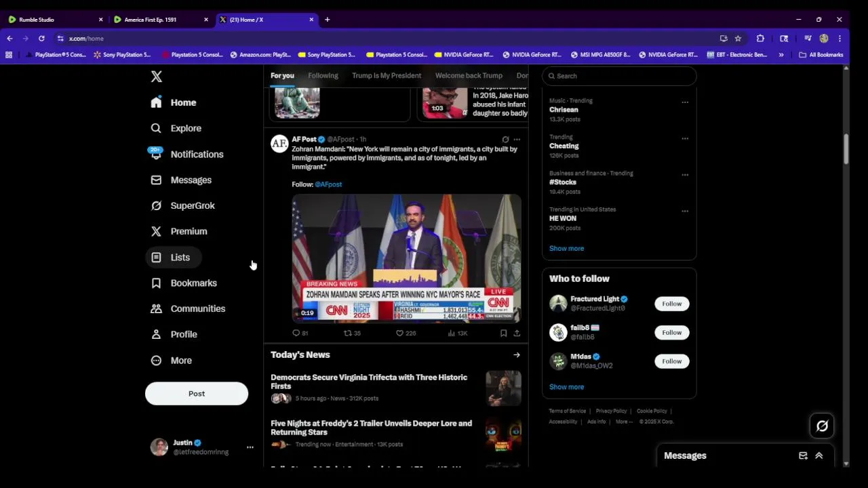Open Democrats Secure Virginia Trifecta news story
This screenshot has height=488, width=868.
(x=395, y=388)
